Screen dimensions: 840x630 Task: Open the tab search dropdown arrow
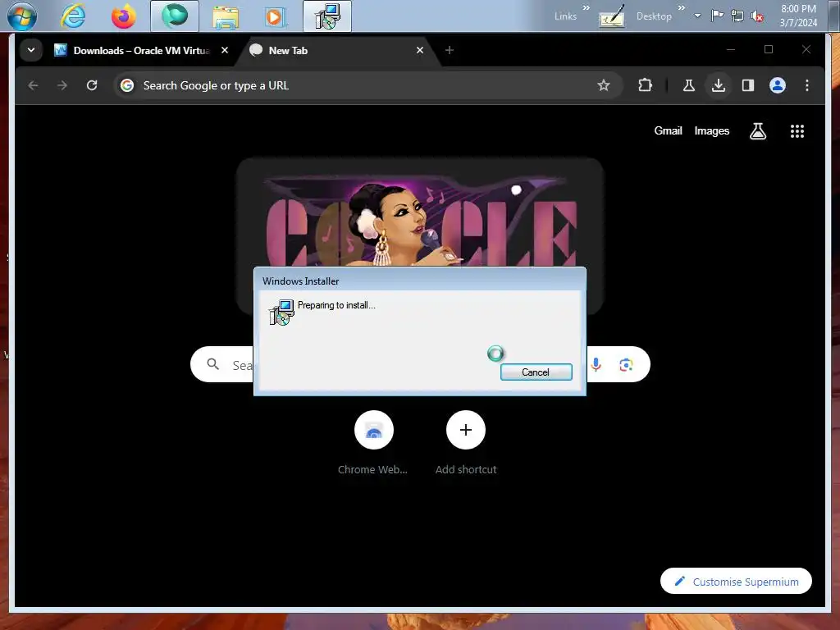tap(31, 50)
